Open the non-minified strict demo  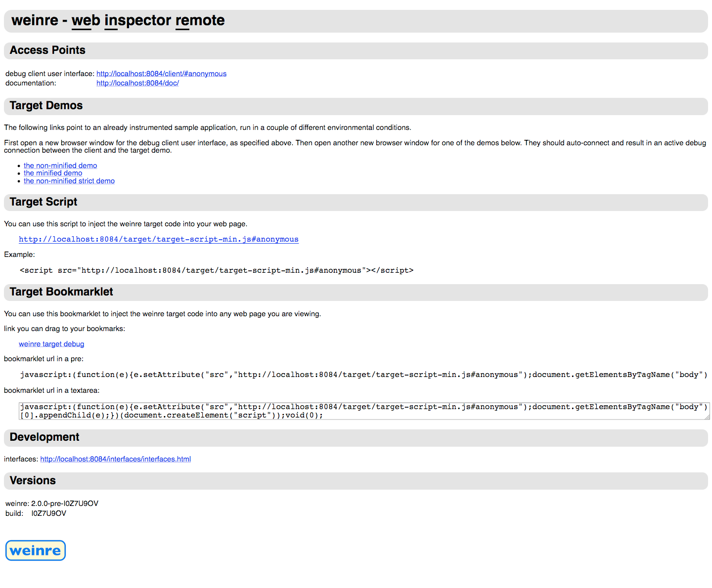click(x=69, y=181)
